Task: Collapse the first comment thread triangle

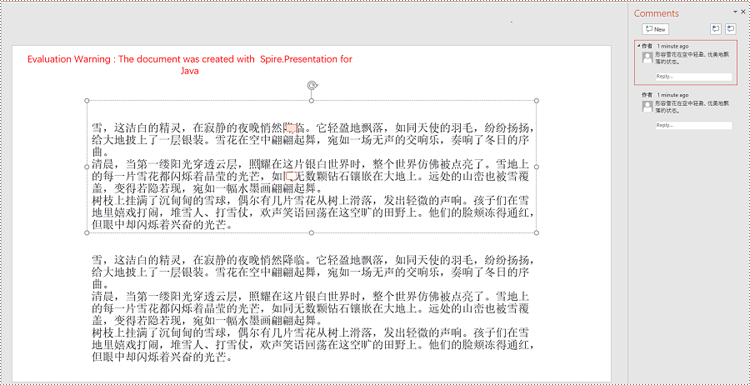Action: click(639, 46)
